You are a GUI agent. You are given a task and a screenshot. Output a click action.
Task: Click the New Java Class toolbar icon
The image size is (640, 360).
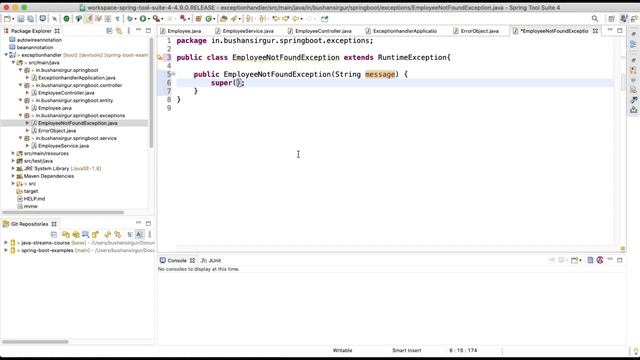[209, 19]
